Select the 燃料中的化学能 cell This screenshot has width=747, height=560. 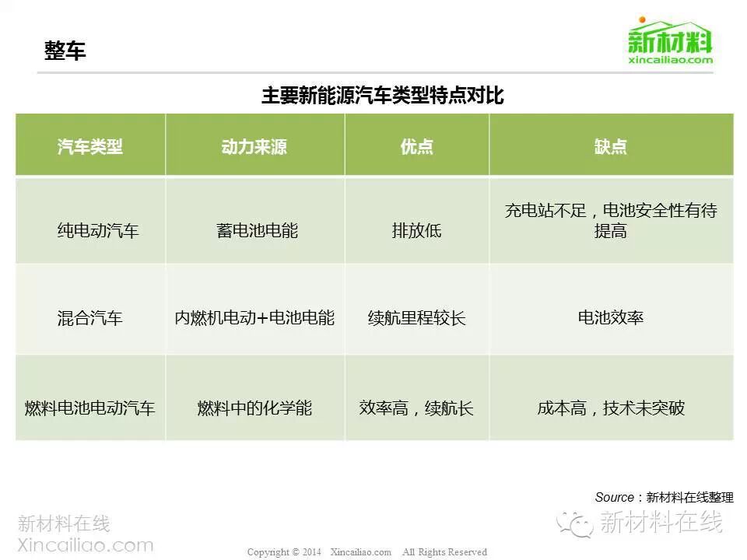click(x=255, y=397)
